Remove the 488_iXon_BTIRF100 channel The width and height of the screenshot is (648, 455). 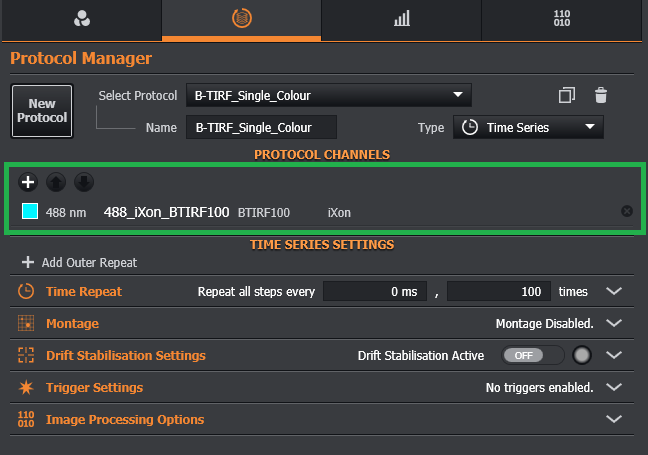point(627,211)
